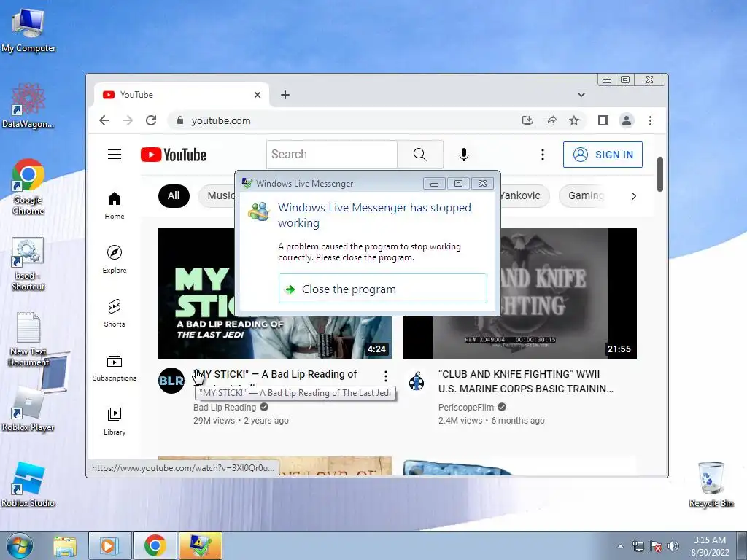Open a new Chrome tab
The image size is (747, 560).
click(x=285, y=95)
